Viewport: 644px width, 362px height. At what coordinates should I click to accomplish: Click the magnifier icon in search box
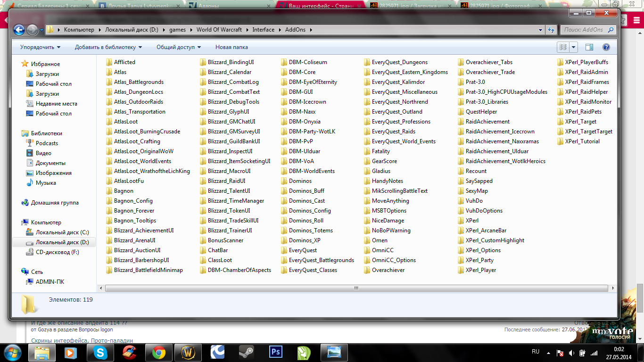pyautogui.click(x=611, y=30)
